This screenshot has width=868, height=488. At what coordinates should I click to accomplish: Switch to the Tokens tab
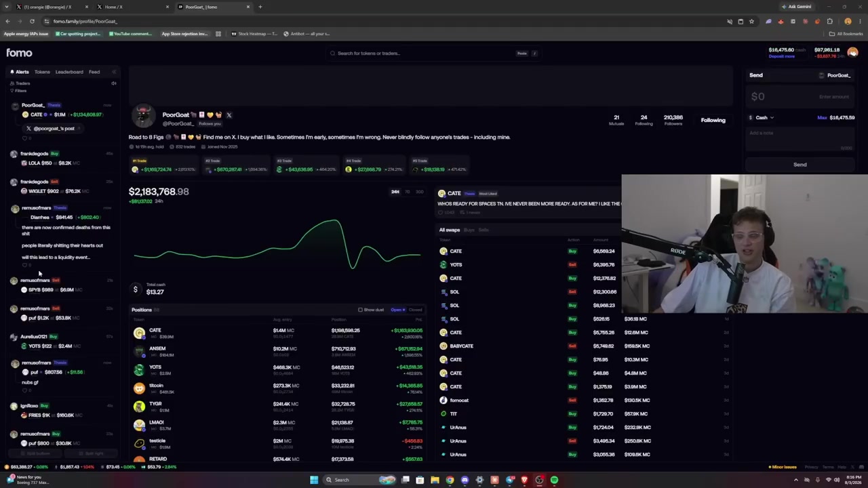point(42,72)
